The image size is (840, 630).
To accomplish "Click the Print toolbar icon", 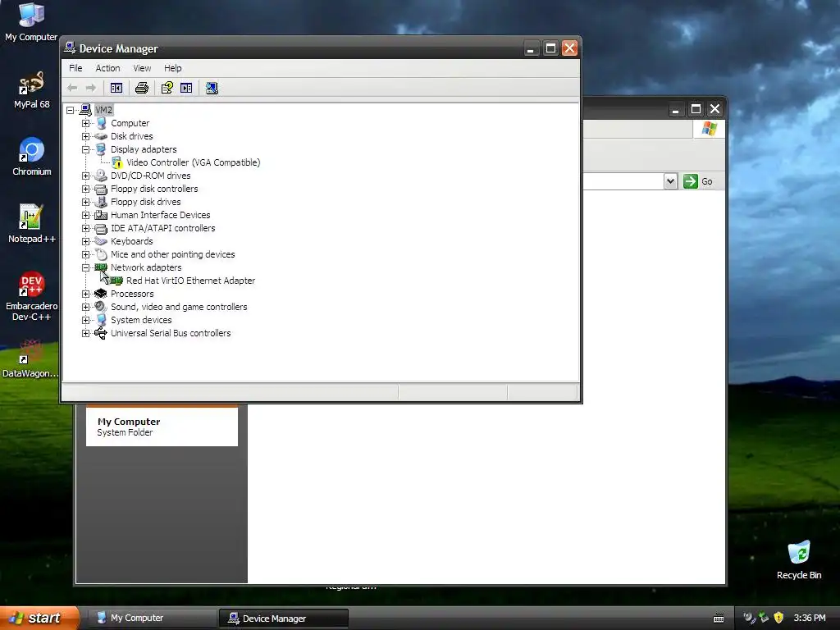I will 141,88.
